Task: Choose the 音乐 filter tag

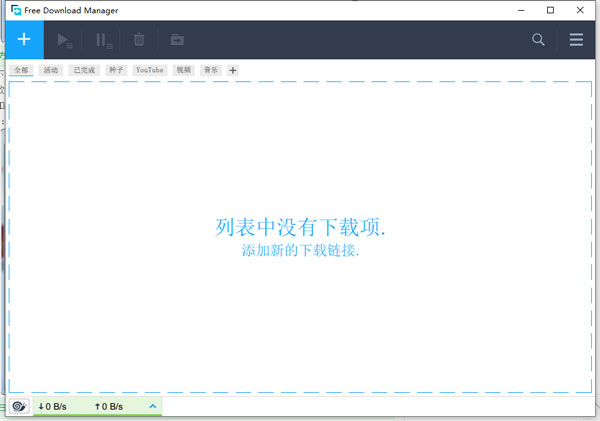Action: tap(210, 71)
